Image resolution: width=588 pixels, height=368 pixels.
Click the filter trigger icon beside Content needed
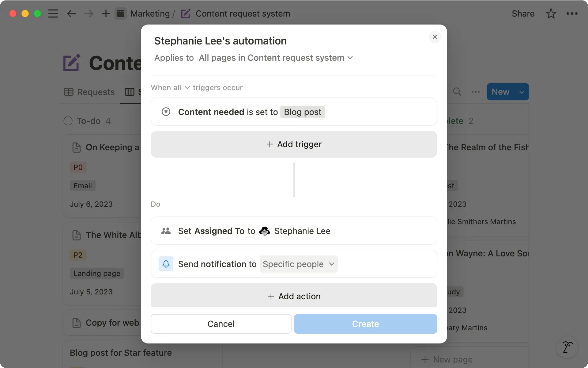tap(166, 112)
